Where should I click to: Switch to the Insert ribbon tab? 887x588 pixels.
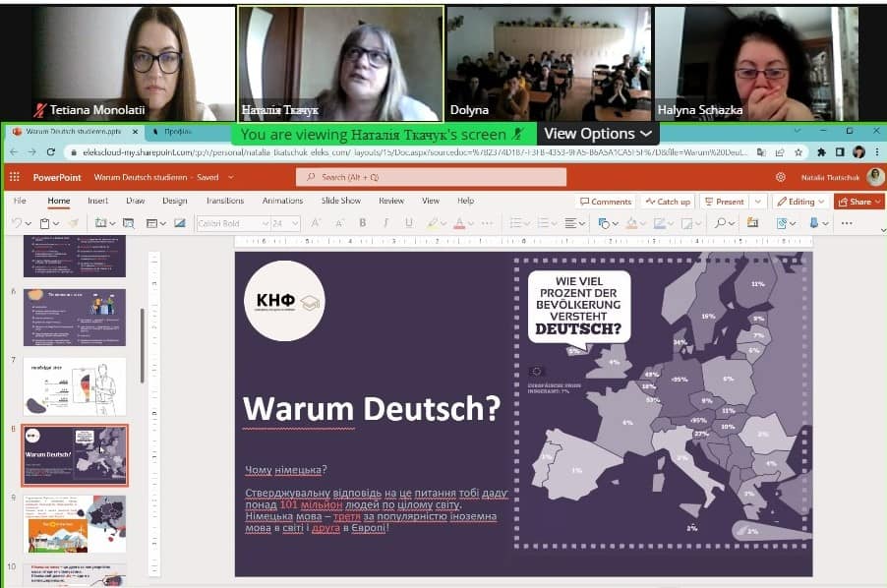point(98,201)
